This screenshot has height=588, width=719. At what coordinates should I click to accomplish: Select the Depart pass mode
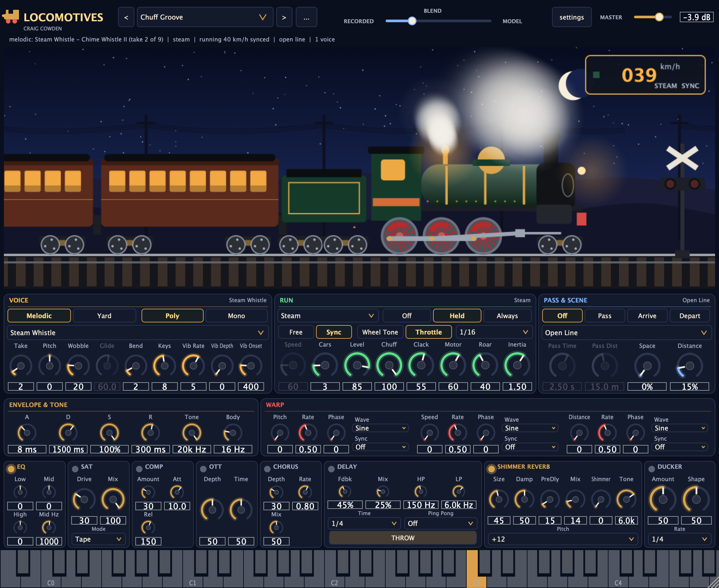[690, 316]
